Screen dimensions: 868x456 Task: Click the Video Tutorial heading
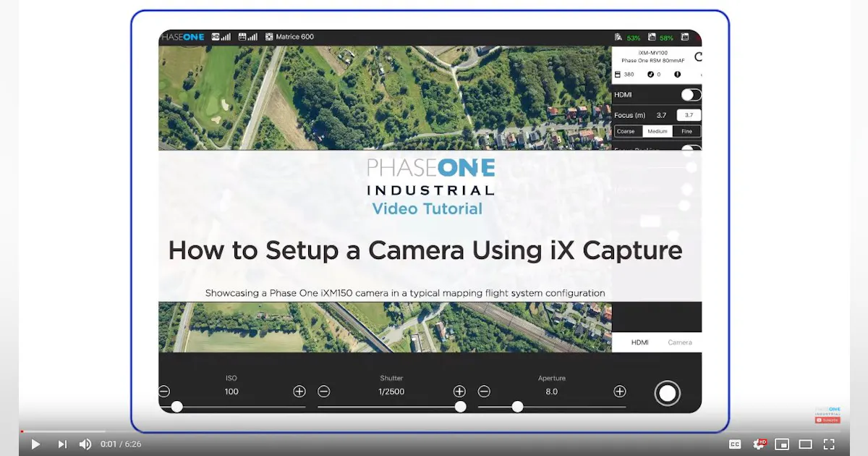[x=427, y=208]
